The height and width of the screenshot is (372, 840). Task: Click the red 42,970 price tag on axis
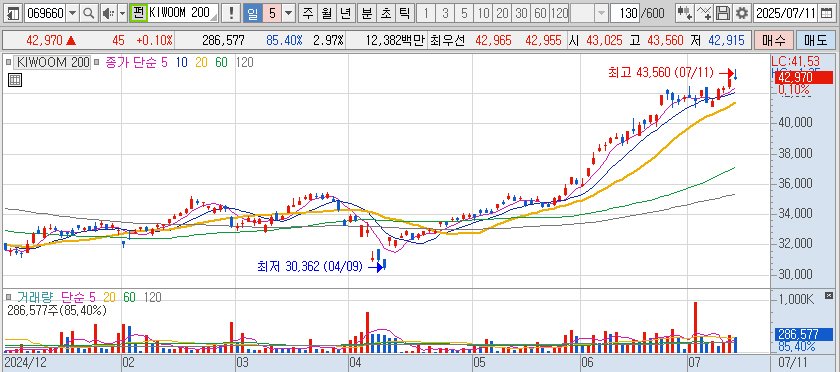click(804, 78)
